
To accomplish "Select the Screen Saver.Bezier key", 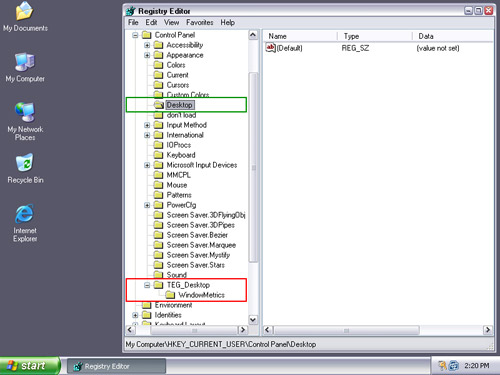I will click(x=197, y=235).
